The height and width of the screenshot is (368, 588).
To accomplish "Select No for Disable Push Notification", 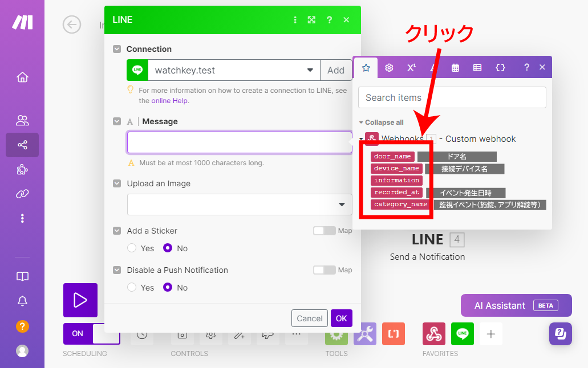I will click(168, 287).
